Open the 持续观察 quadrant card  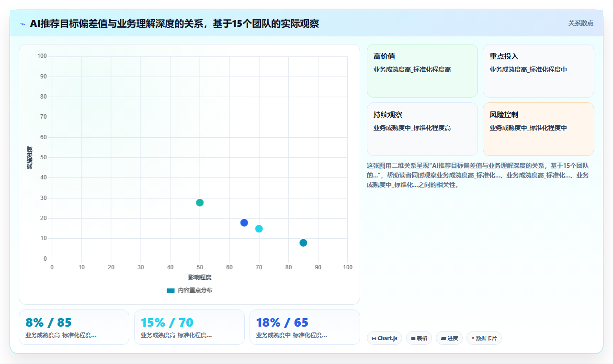(422, 129)
